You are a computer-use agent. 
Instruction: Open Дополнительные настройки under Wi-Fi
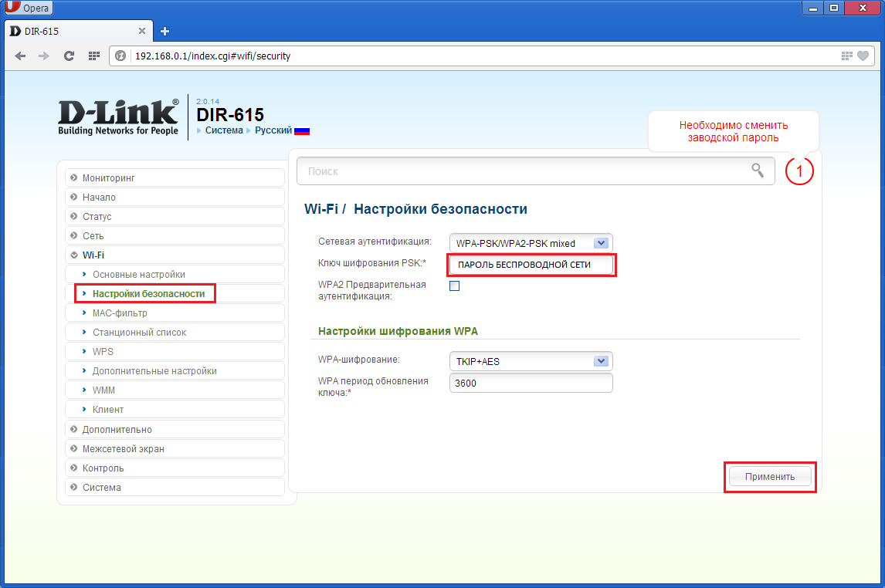tap(175, 371)
